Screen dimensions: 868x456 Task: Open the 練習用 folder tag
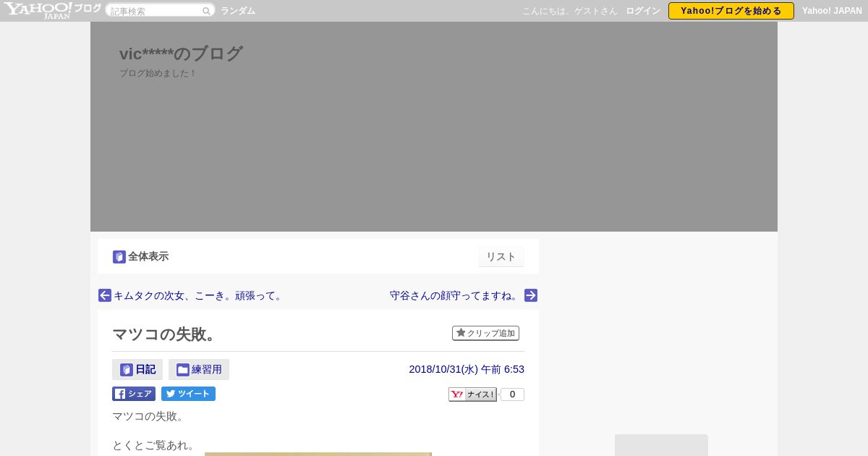click(x=199, y=369)
